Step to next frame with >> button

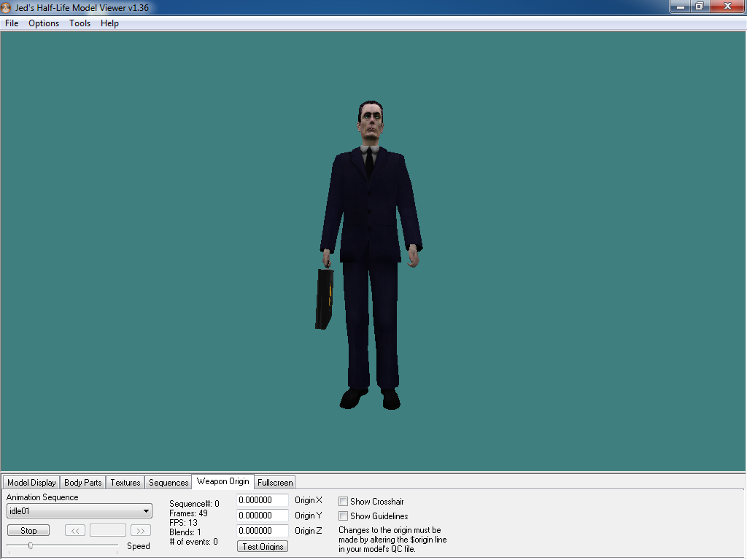[141, 531]
